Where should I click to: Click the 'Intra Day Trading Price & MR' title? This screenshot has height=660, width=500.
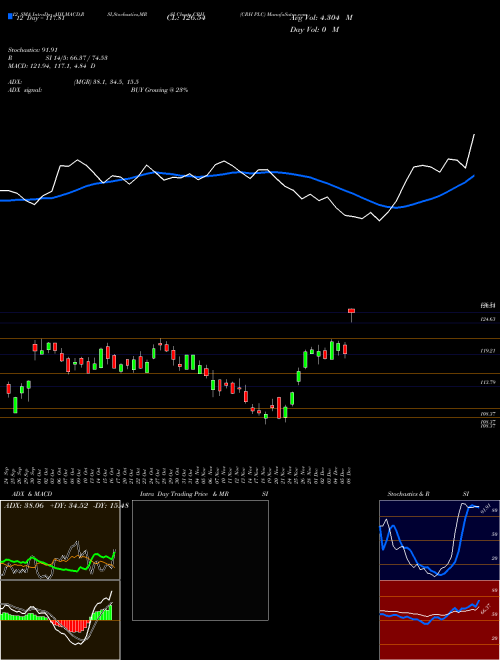(x=185, y=494)
